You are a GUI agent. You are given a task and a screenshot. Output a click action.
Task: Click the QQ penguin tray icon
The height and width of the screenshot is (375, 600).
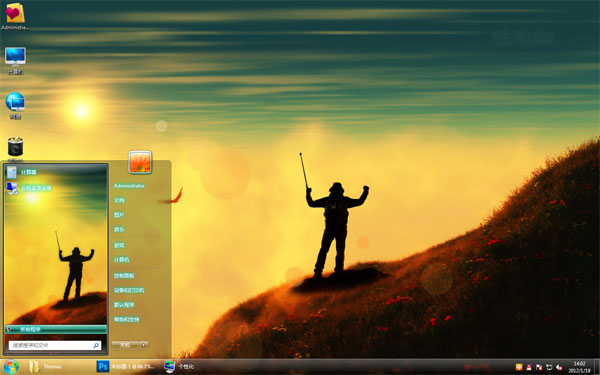529,367
